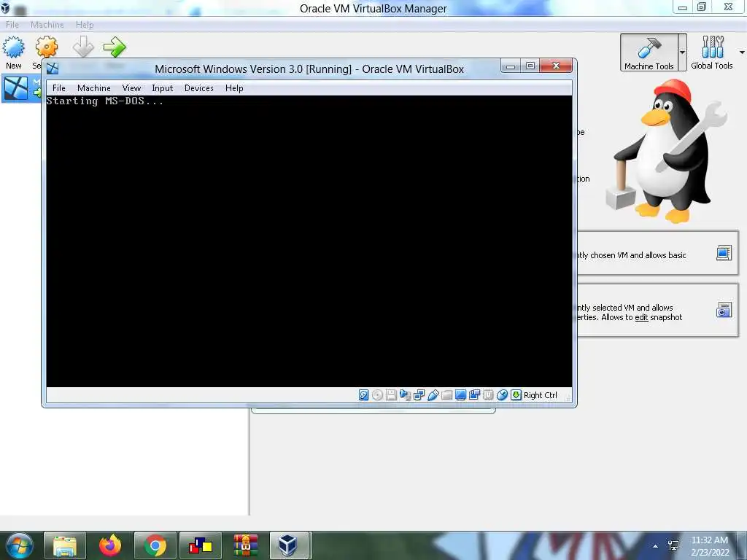Screen dimensions: 747x560
Task: Open the Windows Start menu
Action: pos(19,545)
